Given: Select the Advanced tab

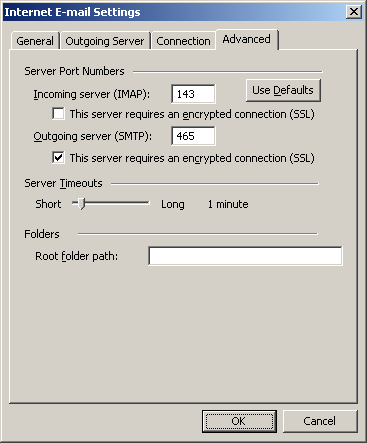Looking at the screenshot, I should click(x=247, y=39).
